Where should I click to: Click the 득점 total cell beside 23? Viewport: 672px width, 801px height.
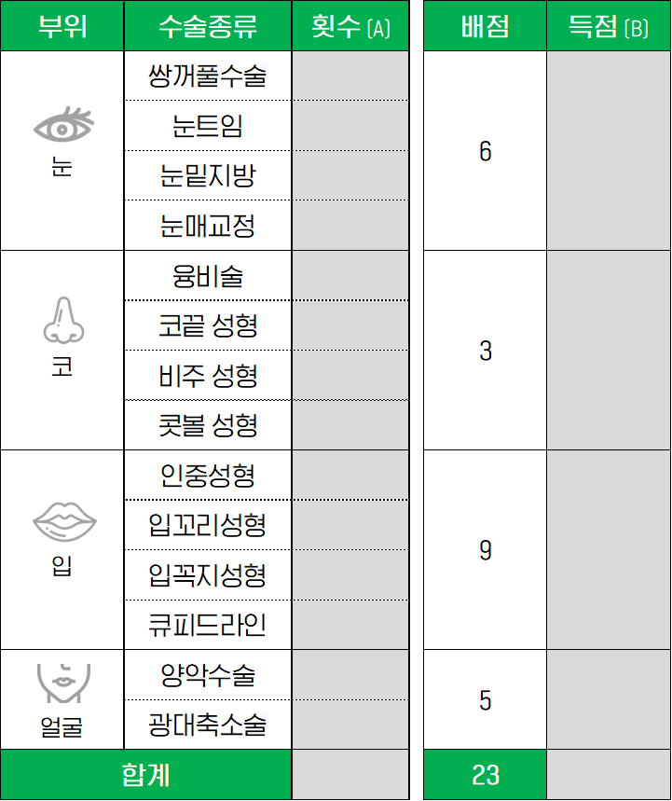point(609,775)
